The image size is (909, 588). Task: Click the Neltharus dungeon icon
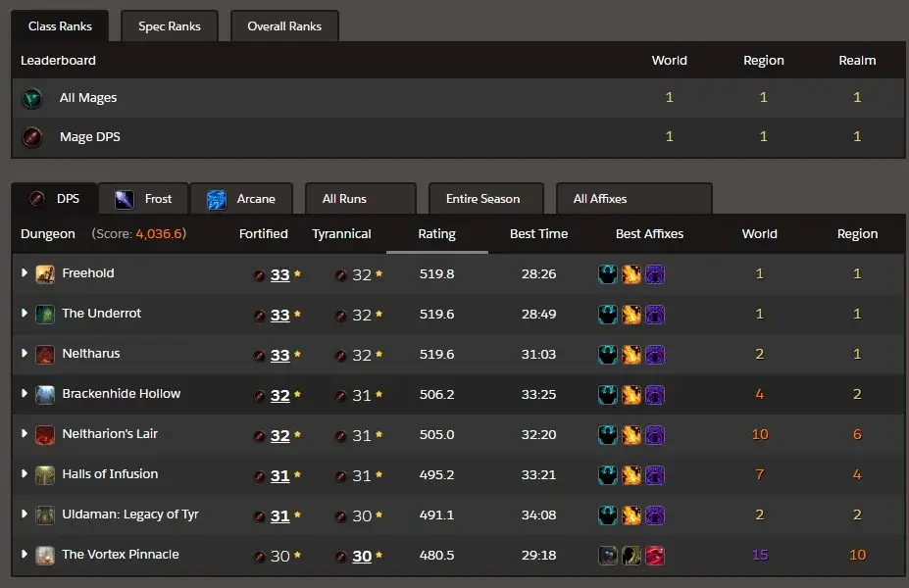pos(45,354)
